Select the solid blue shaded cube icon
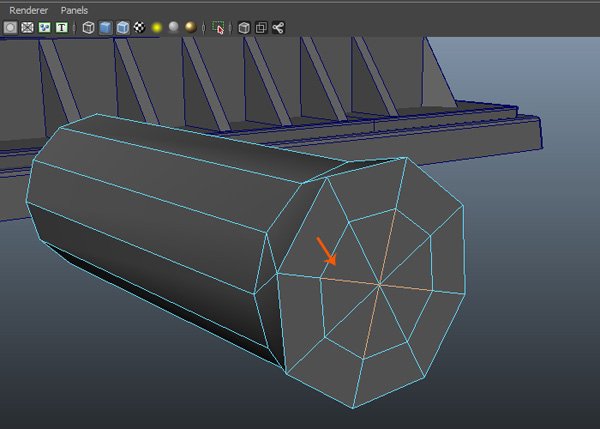Viewport: 600px width, 429px height. coord(105,28)
